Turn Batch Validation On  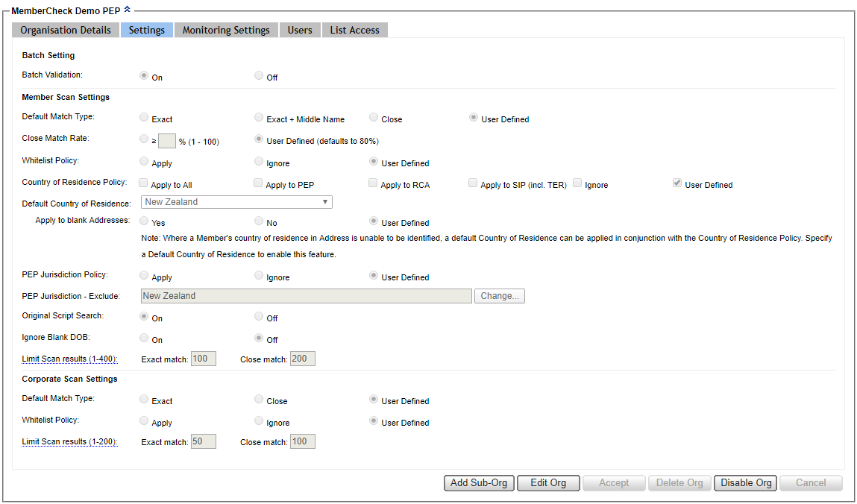click(x=144, y=76)
